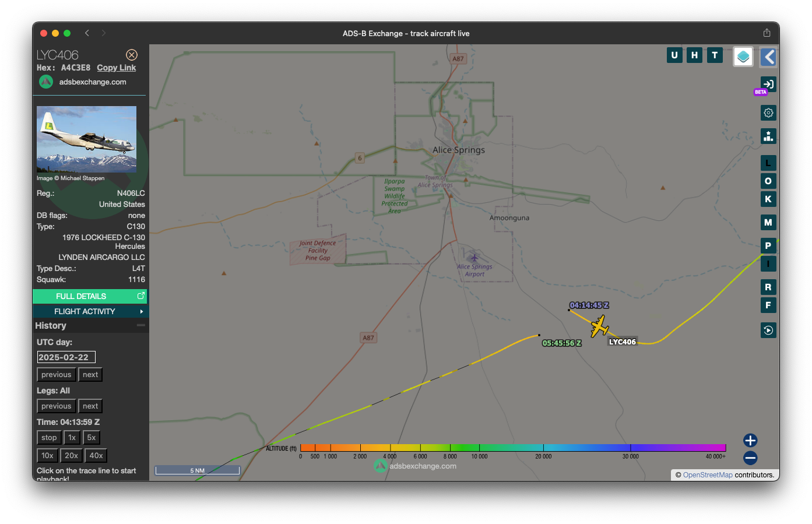Click the login arrow icon with BETA tag
The image size is (812, 524).
click(x=768, y=85)
